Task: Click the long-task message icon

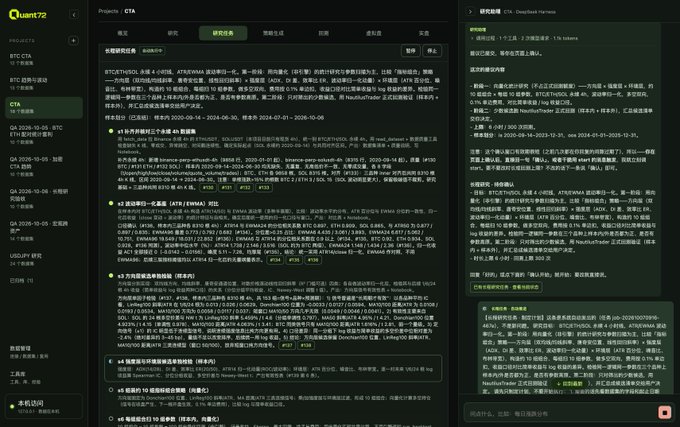Action: [484, 309]
